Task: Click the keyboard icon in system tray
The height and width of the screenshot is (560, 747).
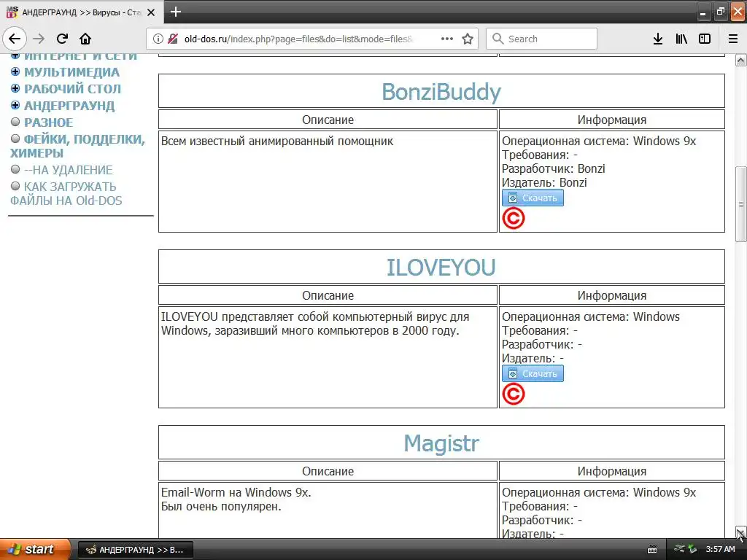Action: coord(651,550)
